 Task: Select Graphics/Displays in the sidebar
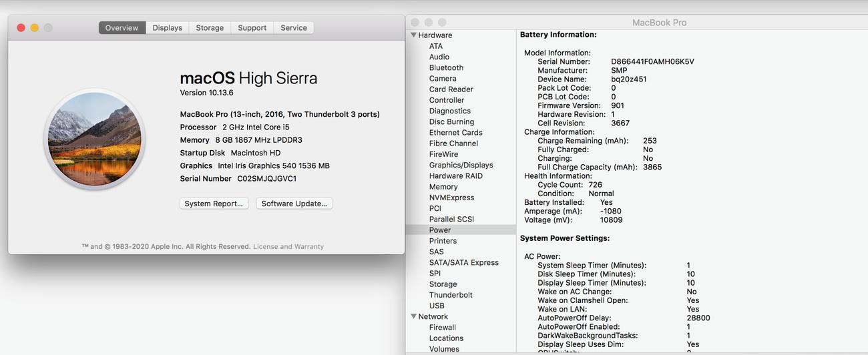(x=461, y=165)
